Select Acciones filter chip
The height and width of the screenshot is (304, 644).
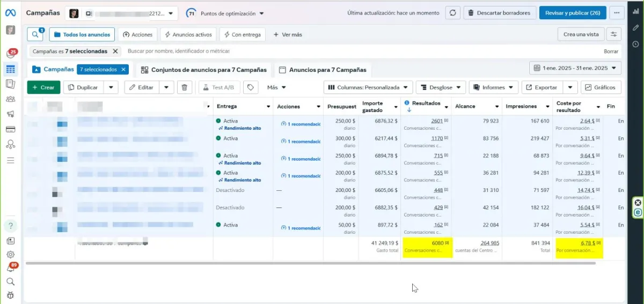[137, 34]
